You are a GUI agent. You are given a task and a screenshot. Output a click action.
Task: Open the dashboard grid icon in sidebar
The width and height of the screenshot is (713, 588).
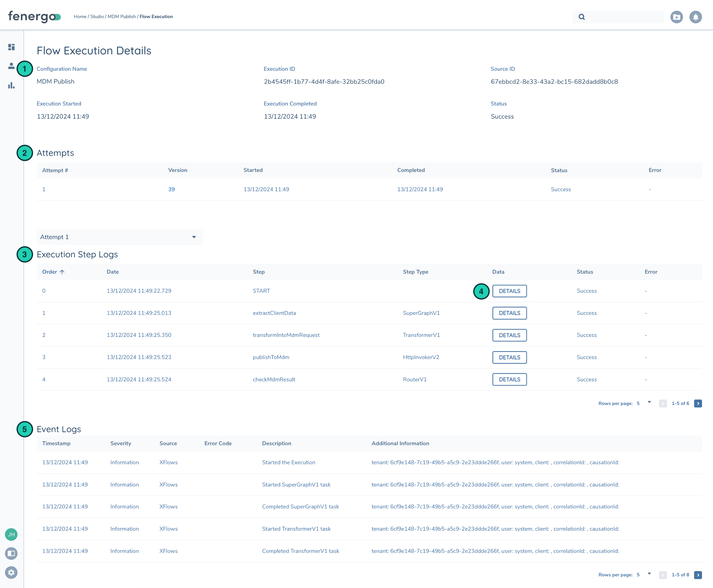[11, 47]
